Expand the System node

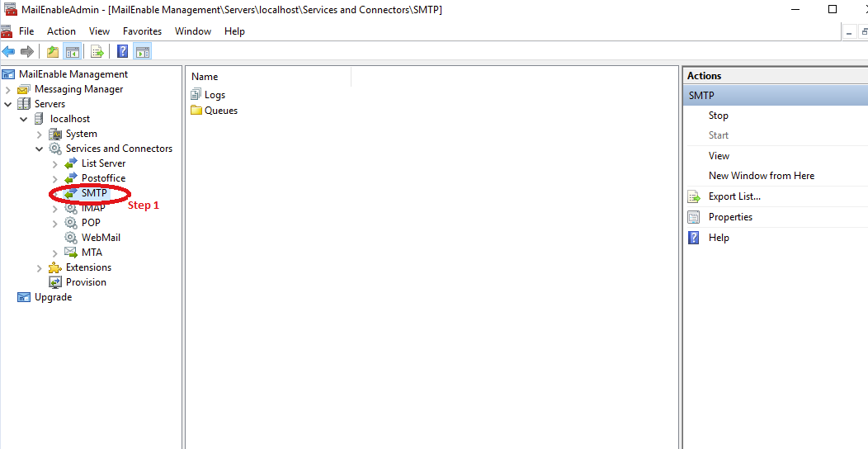click(40, 134)
